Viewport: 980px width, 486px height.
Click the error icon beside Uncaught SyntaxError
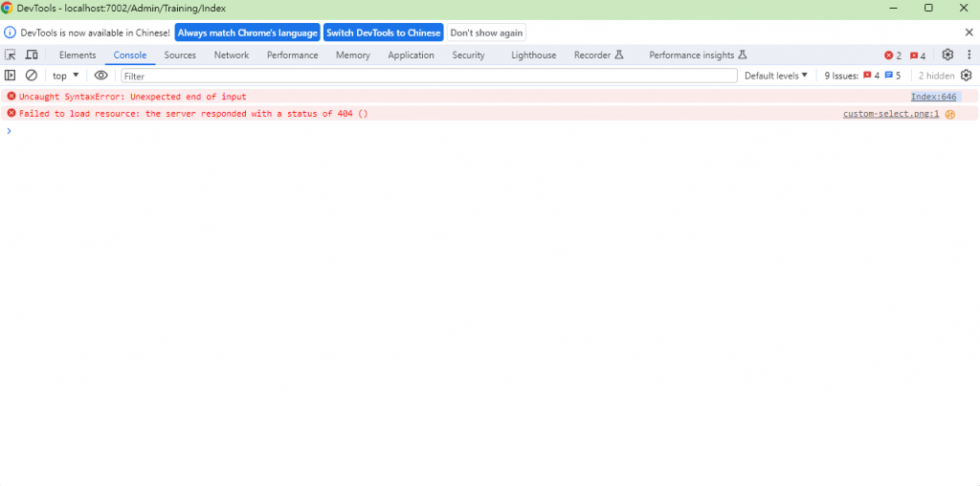(11, 97)
